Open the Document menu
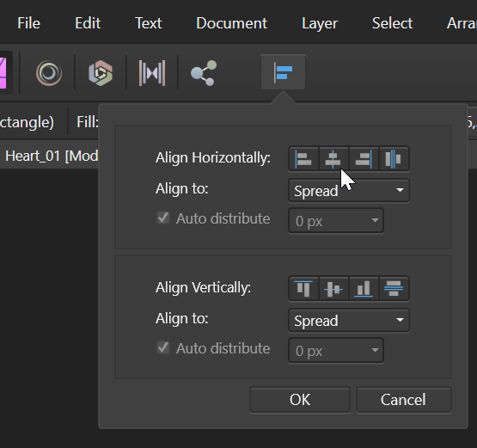The width and height of the screenshot is (477, 448). pyautogui.click(x=231, y=23)
